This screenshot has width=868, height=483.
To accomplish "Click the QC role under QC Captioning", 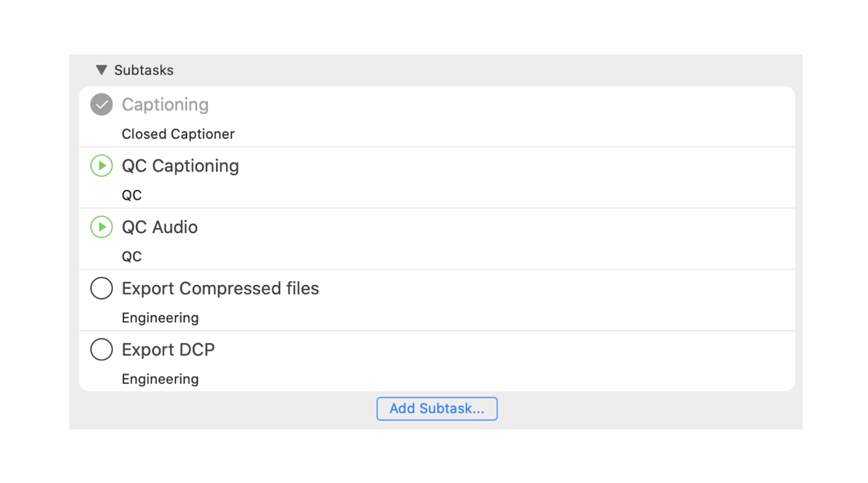I will pos(132,196).
